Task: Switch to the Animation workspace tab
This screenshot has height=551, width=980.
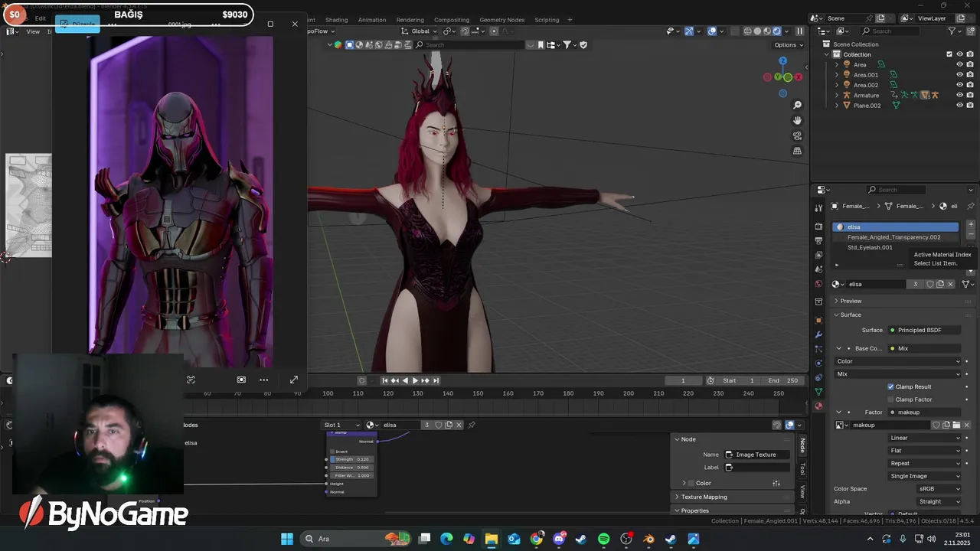Action: click(372, 20)
